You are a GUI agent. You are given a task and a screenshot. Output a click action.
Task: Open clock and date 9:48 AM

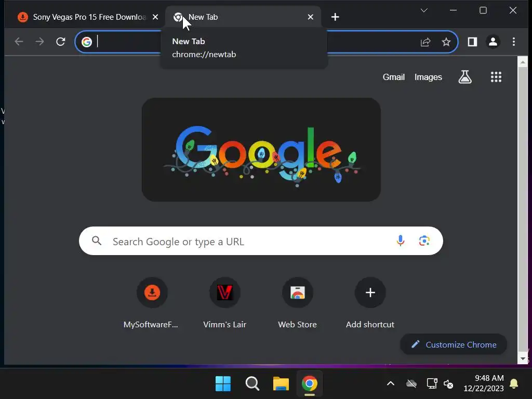click(x=484, y=383)
